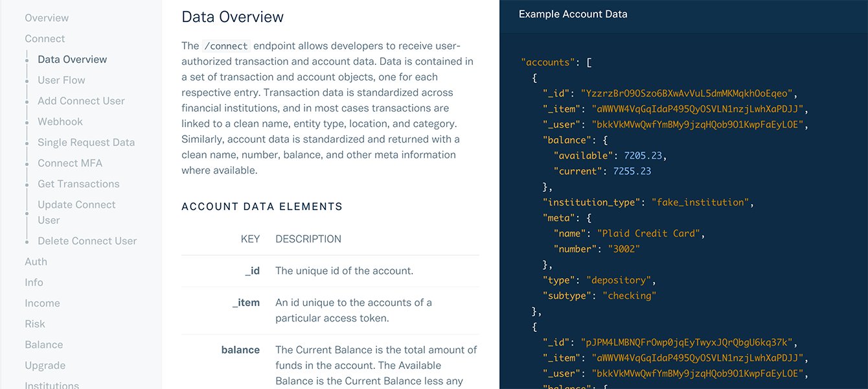Click the Example Account Data header
868x389 pixels.
(572, 14)
